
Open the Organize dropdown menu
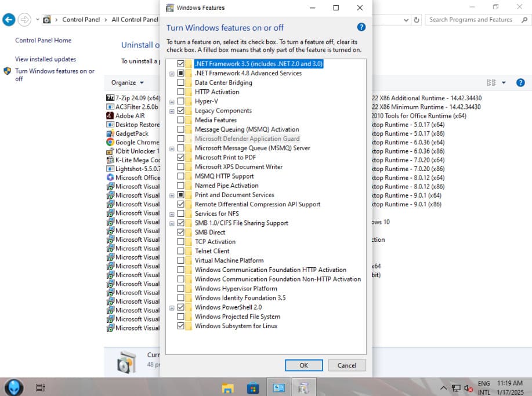point(127,82)
